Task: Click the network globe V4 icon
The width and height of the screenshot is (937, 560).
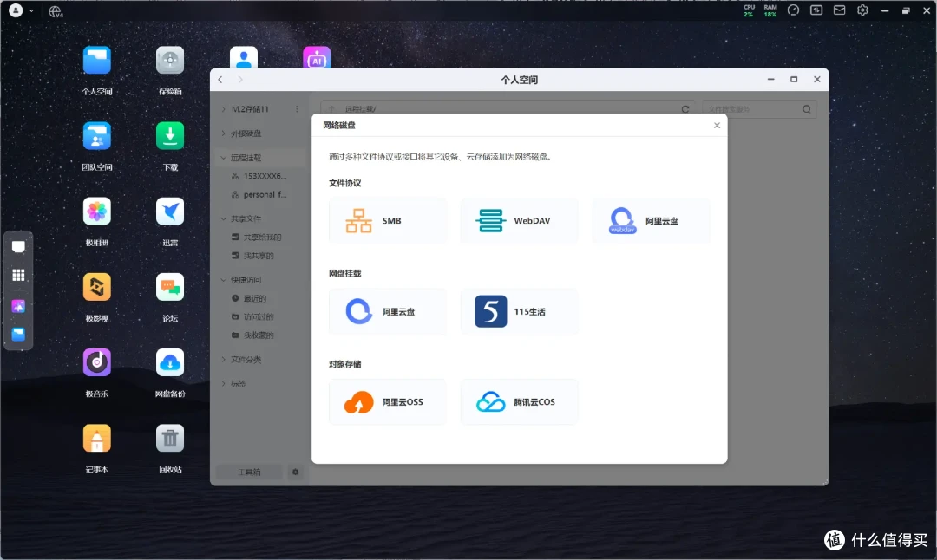Action: coord(56,11)
